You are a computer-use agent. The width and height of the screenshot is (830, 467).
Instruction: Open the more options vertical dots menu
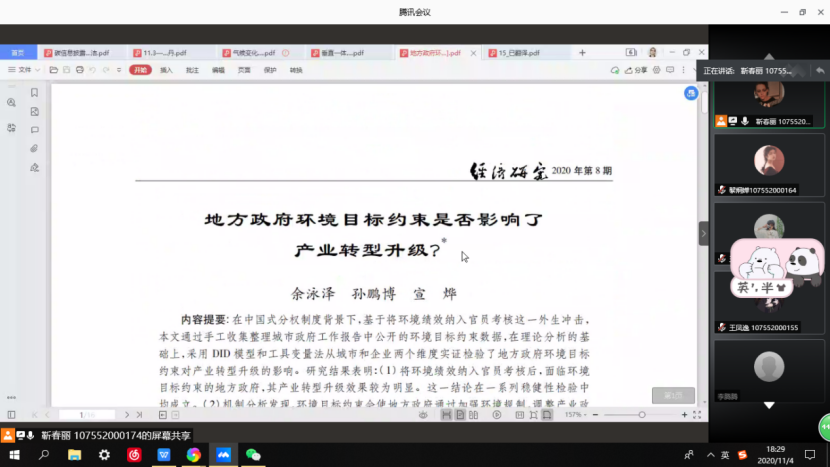(x=683, y=70)
